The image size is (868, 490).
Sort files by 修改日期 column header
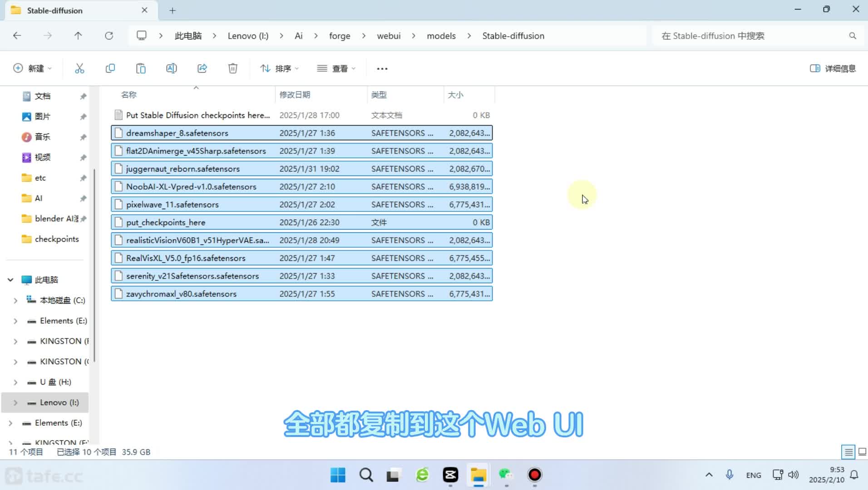295,95
